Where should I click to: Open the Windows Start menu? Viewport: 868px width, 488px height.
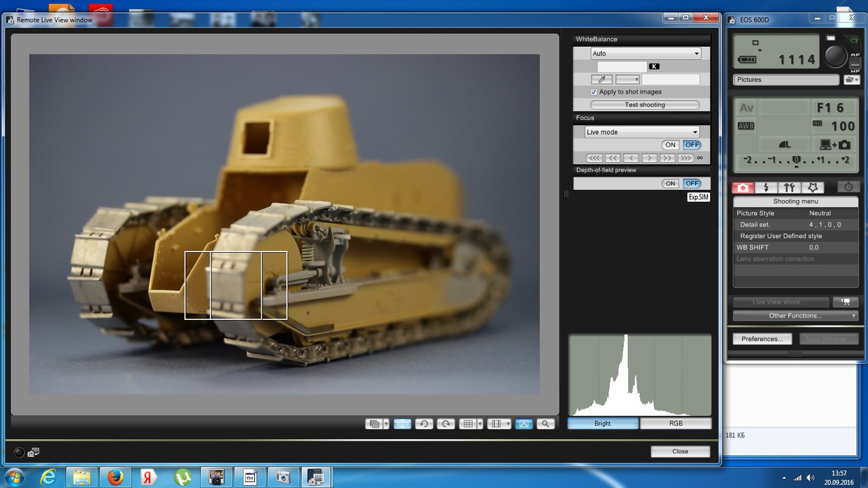click(14, 477)
